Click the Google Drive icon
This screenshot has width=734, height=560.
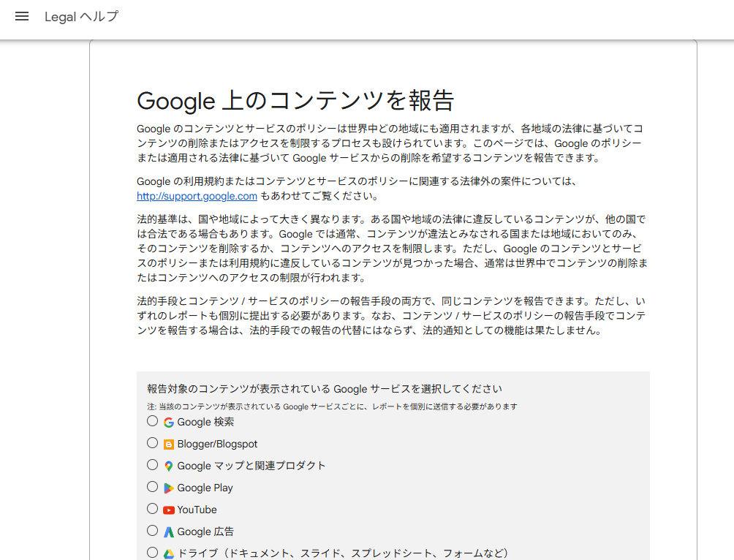(x=169, y=554)
